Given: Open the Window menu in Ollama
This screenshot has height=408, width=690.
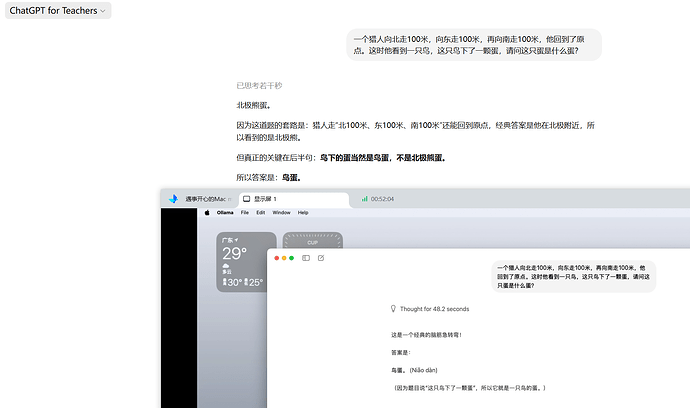Looking at the screenshot, I should pyautogui.click(x=281, y=213).
